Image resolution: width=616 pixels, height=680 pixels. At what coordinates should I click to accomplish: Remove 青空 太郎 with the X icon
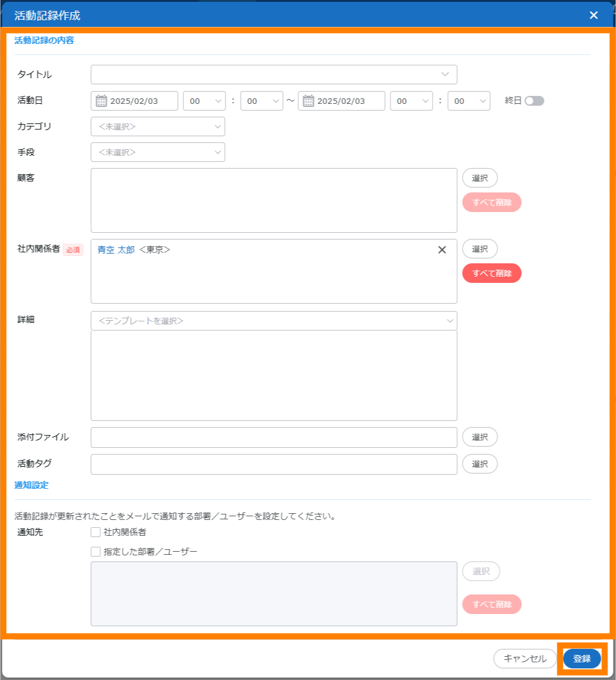442,250
